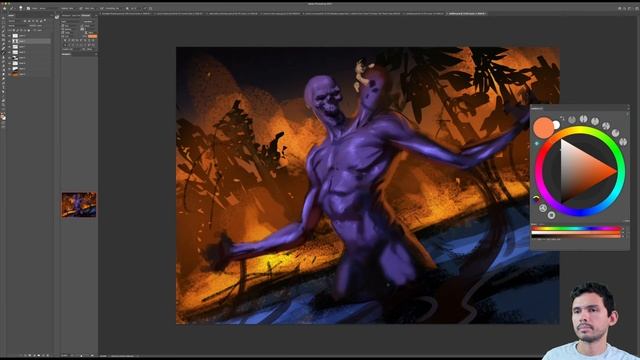Lock all layer attributes
The image size is (640, 360).
pyautogui.click(x=29, y=31)
